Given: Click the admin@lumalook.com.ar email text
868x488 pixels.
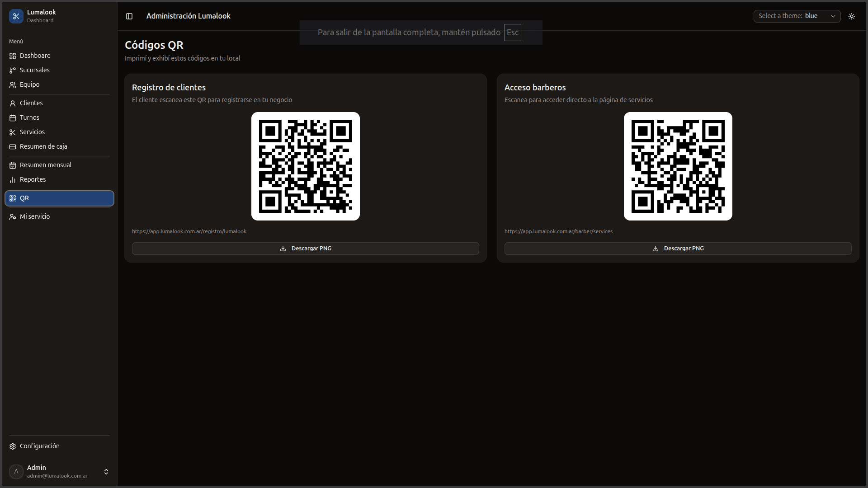Looking at the screenshot, I should (57, 476).
